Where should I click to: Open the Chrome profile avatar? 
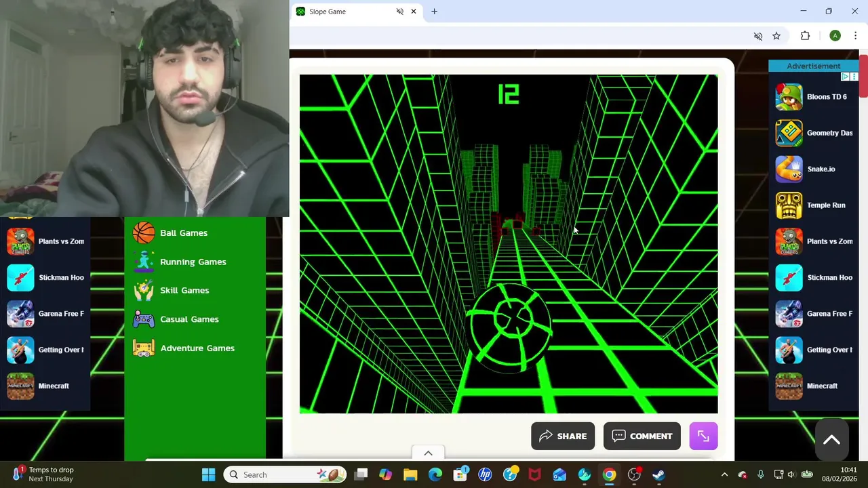coord(835,36)
